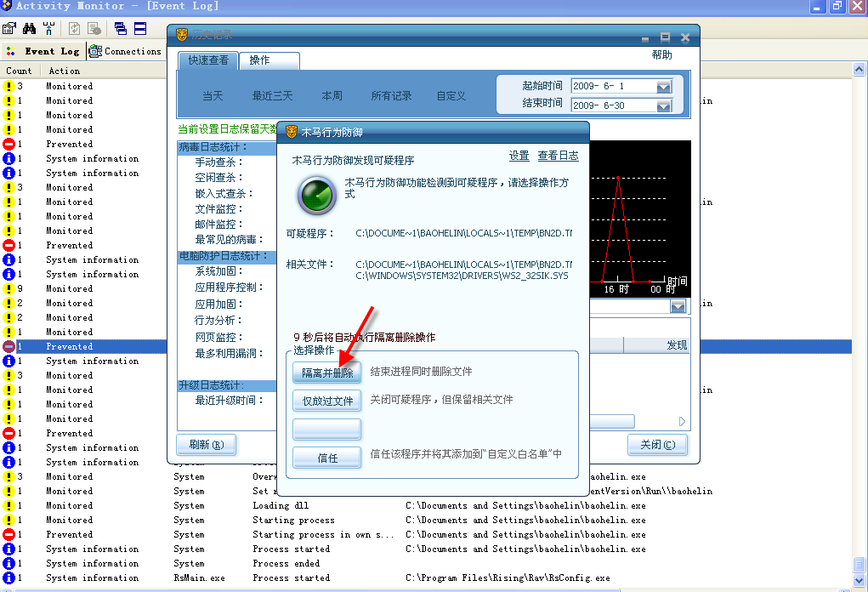Click the filter/upload arrow toolbar icon
The image size is (868, 592).
(48, 28)
